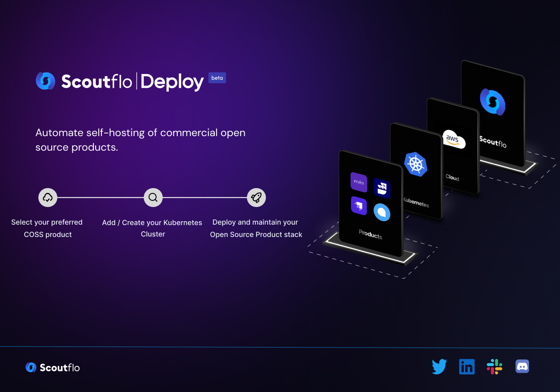
Task: Open the Slack icon in footer
Action: coord(494,366)
